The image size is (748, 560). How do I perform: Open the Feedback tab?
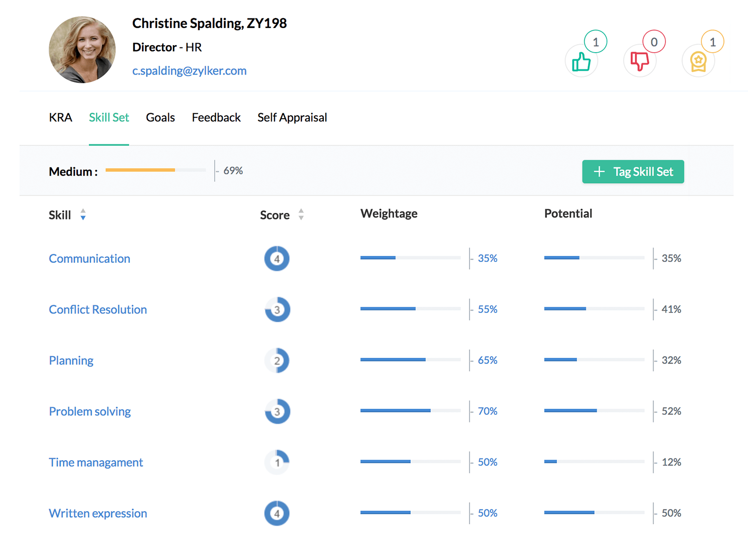coord(216,117)
